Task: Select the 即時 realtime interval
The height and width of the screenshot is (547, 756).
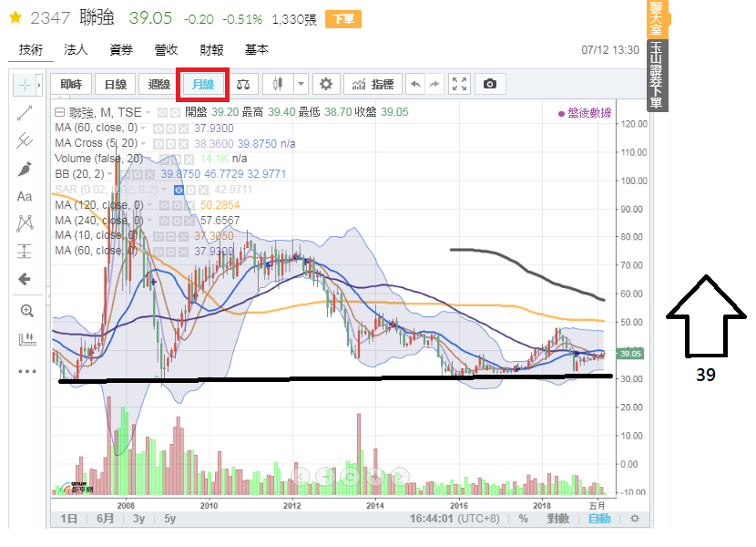Action: click(71, 85)
